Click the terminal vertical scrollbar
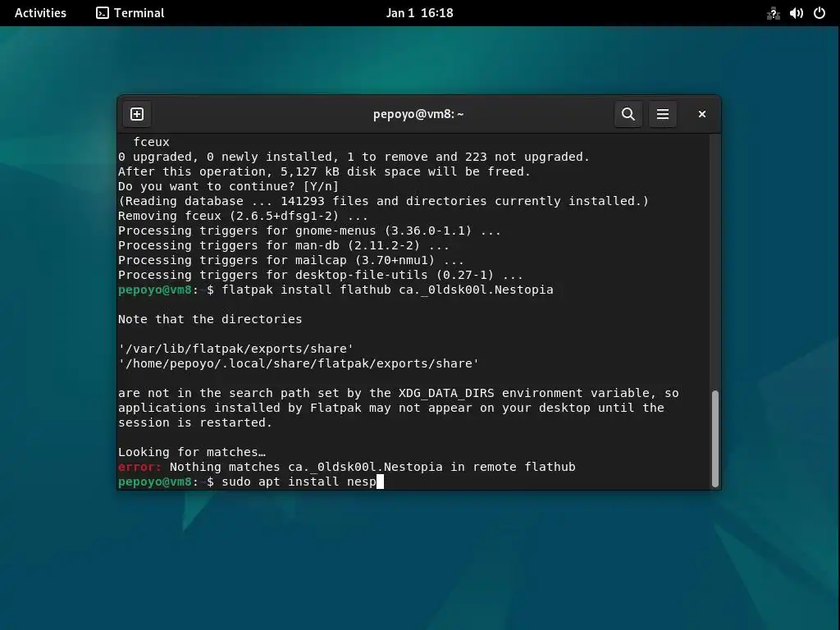Viewport: 840px width, 630px height. [714, 438]
